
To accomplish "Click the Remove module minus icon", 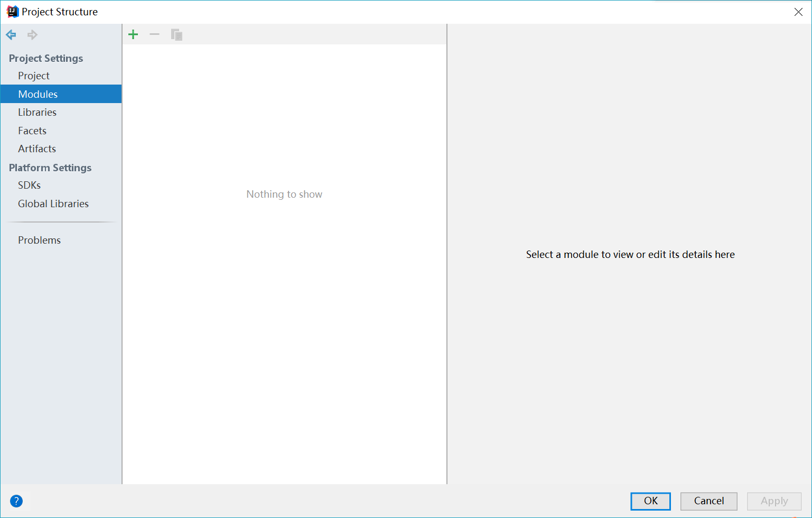I will point(154,34).
